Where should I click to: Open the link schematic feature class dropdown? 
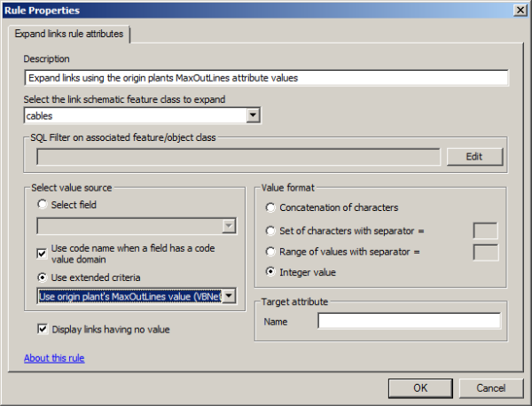click(x=253, y=115)
